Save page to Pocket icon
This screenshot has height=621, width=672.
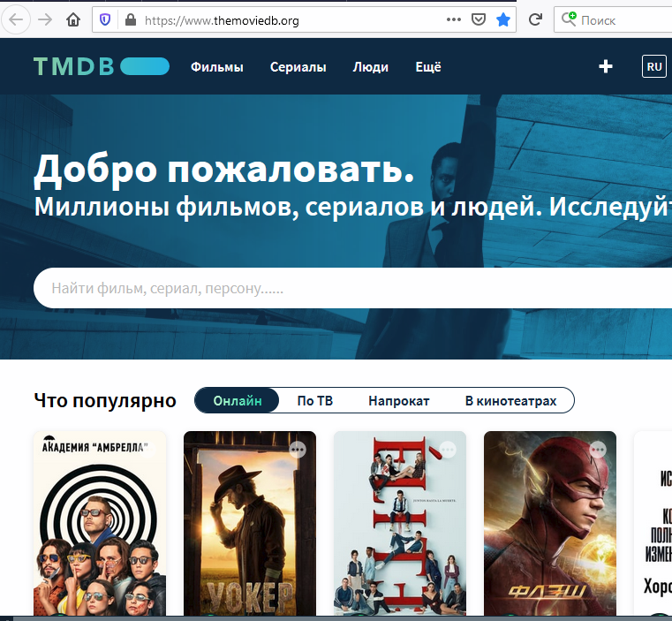click(479, 19)
